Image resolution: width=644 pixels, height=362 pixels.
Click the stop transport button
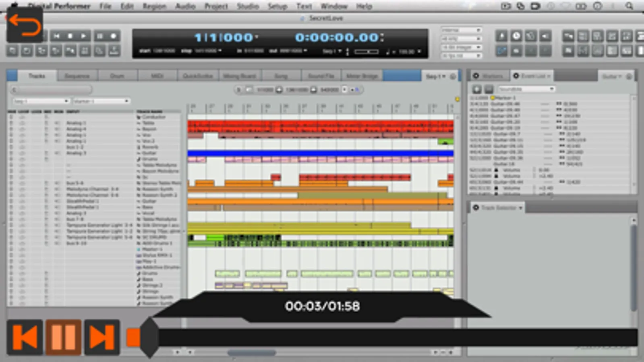tap(70, 36)
